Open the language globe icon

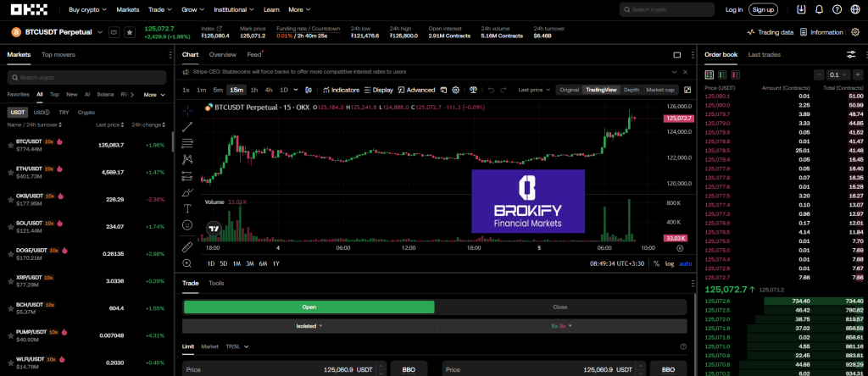(854, 10)
